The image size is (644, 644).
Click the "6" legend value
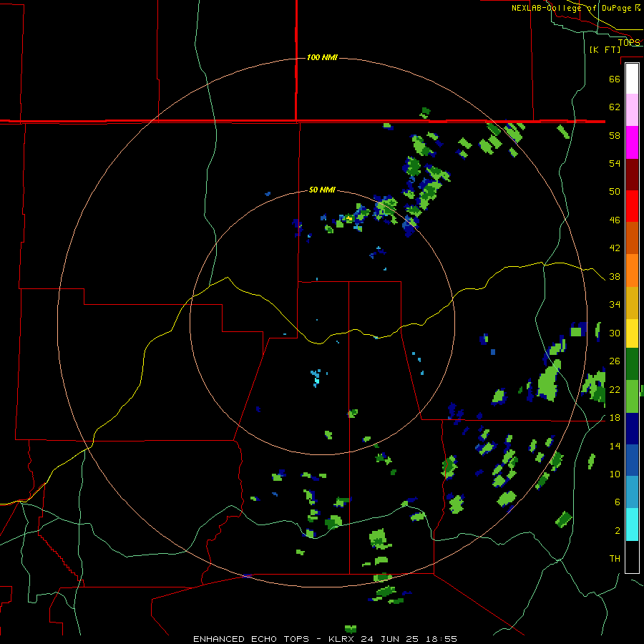(x=618, y=502)
